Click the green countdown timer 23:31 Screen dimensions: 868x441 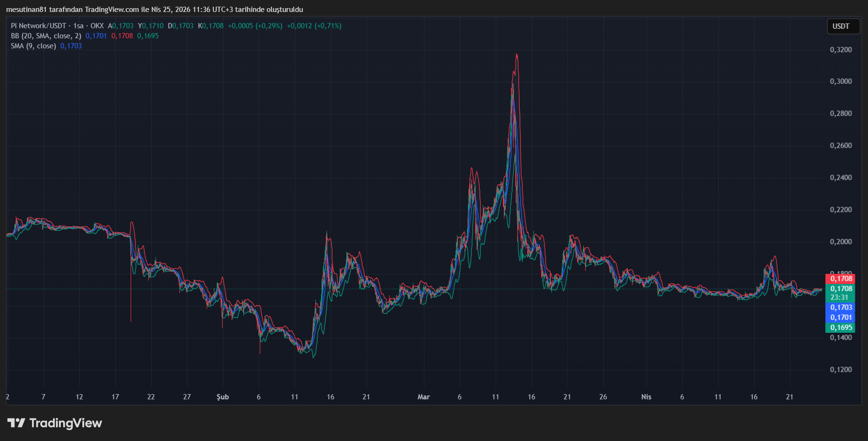click(841, 297)
